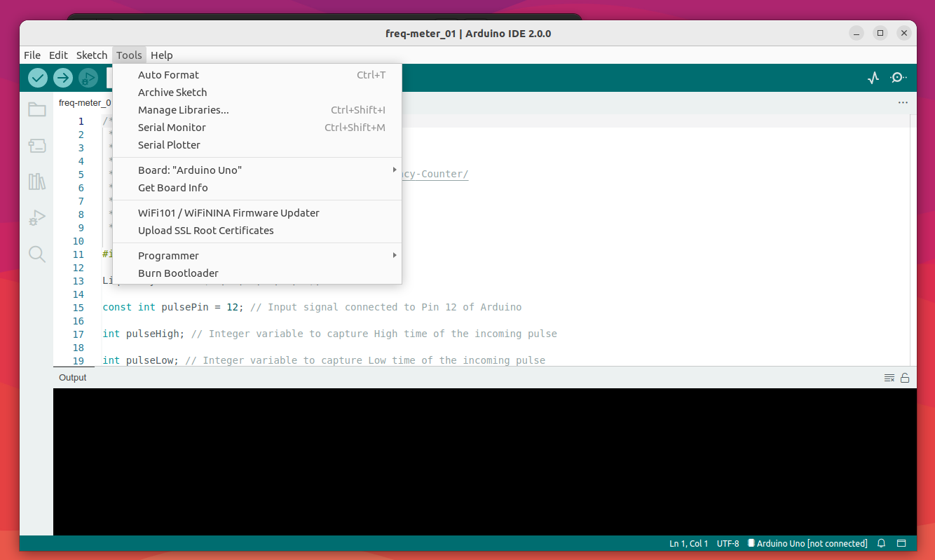Open the Sketchbook folder sidebar icon
935x560 pixels.
pyautogui.click(x=37, y=109)
